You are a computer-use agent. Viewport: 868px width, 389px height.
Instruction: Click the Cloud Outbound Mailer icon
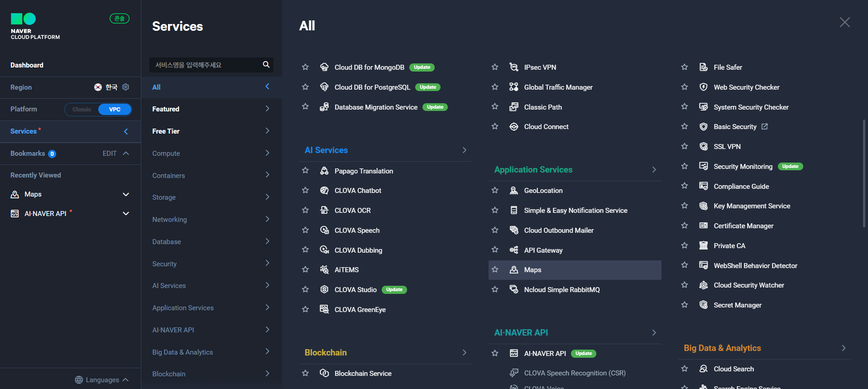(514, 230)
